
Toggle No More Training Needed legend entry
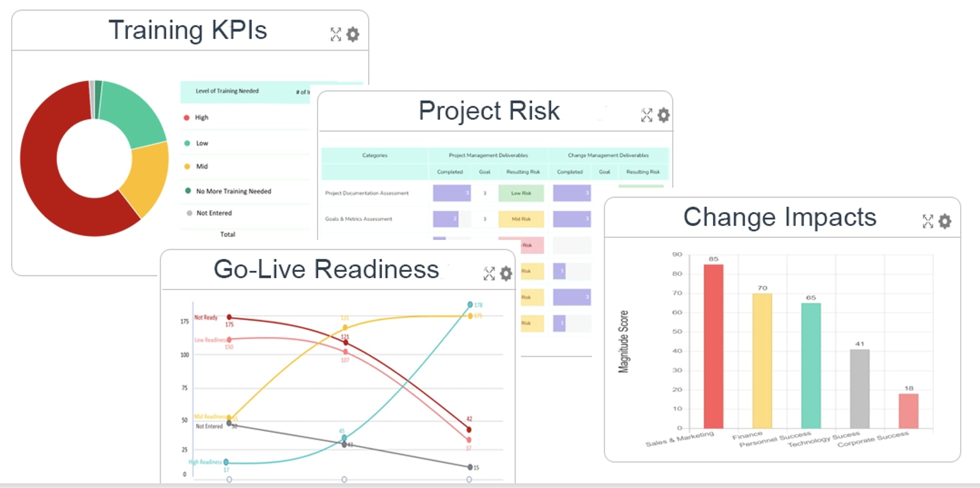point(233,191)
